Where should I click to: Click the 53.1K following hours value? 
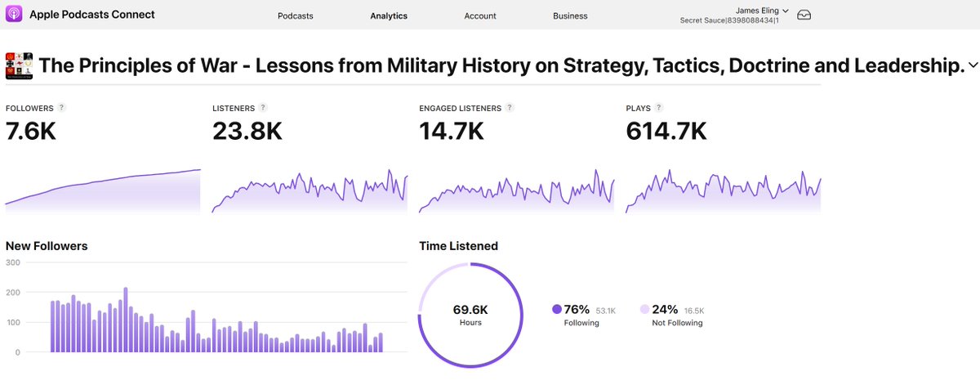(x=607, y=311)
